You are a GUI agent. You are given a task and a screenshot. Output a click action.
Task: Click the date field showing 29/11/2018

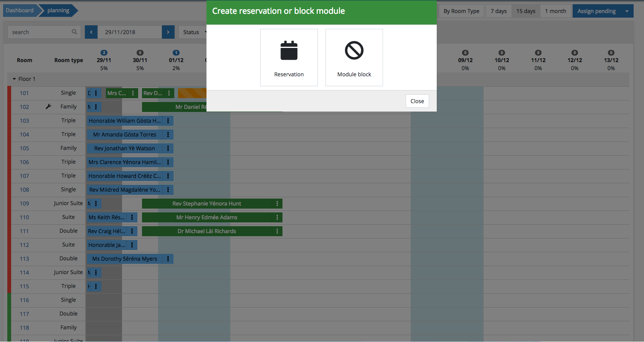pos(129,32)
